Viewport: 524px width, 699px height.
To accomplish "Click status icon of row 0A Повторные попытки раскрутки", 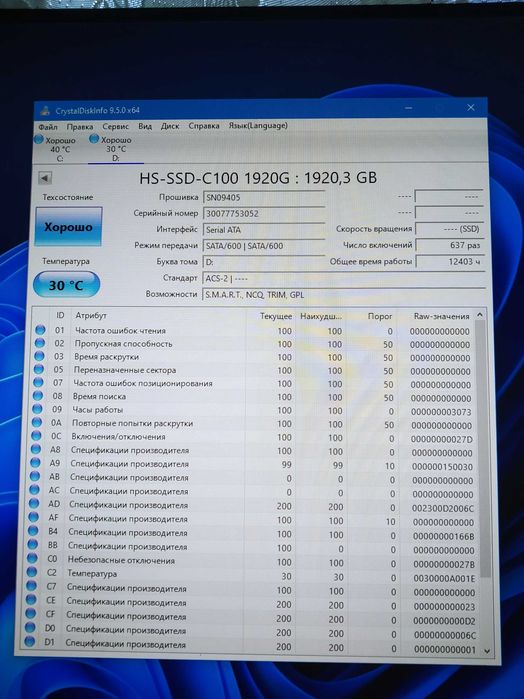I will tap(37, 422).
